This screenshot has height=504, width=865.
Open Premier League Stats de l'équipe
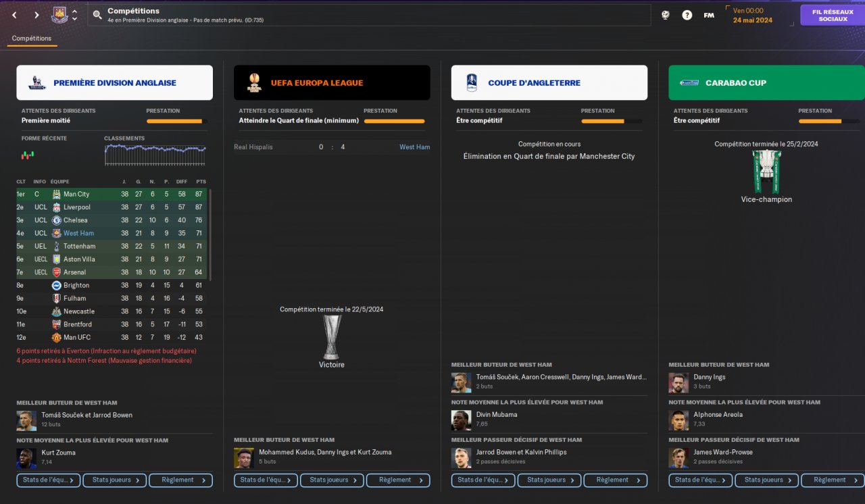pyautogui.click(x=49, y=480)
